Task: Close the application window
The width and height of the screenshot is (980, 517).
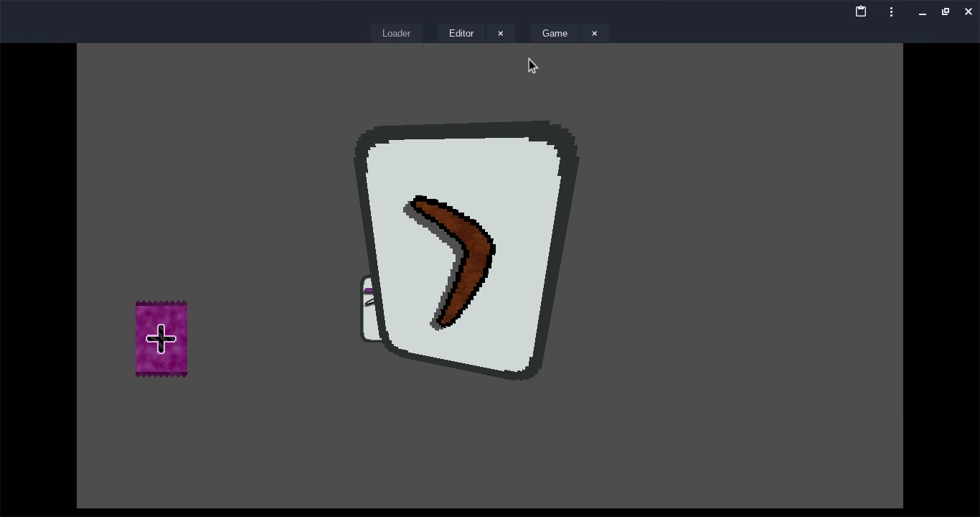Action: 969,11
